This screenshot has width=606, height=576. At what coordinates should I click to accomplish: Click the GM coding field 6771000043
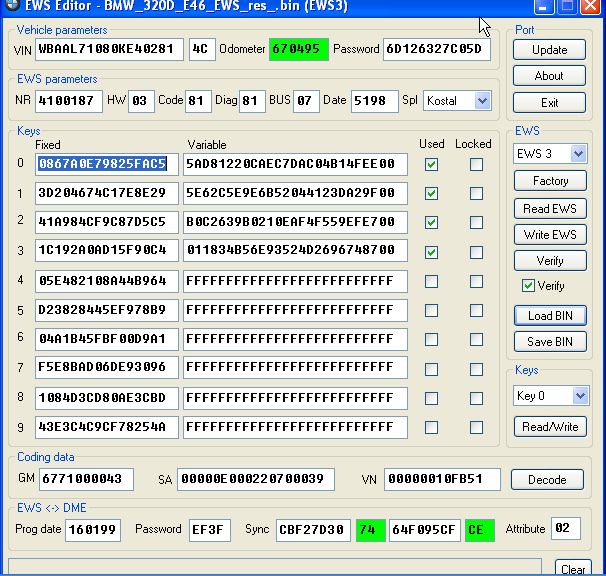[x=87, y=479]
